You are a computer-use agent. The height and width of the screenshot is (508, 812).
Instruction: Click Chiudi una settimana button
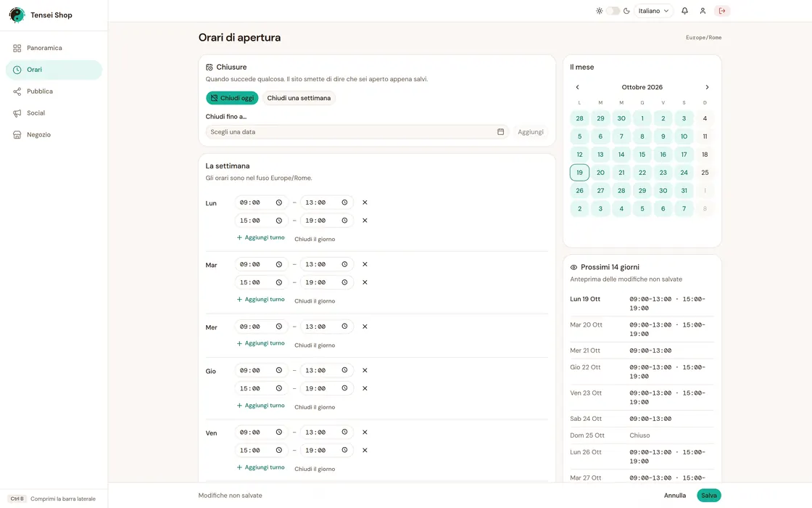(299, 98)
